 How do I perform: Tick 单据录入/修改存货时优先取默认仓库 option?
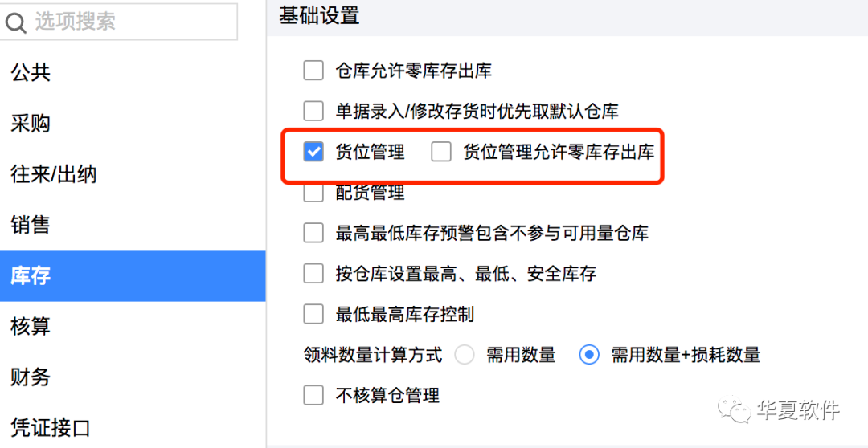coord(313,111)
